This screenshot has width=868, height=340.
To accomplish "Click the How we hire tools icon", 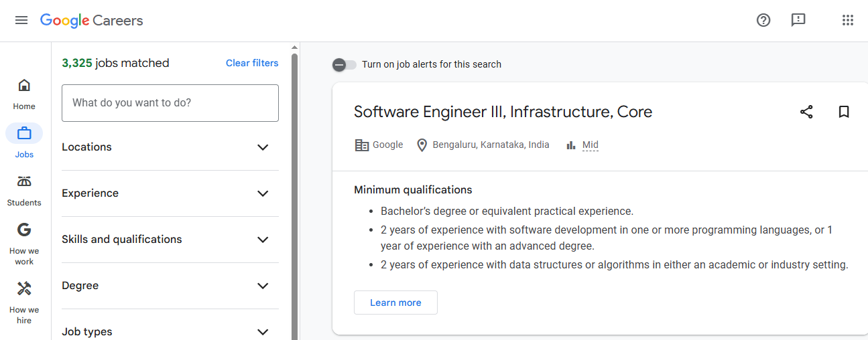I will [x=24, y=288].
